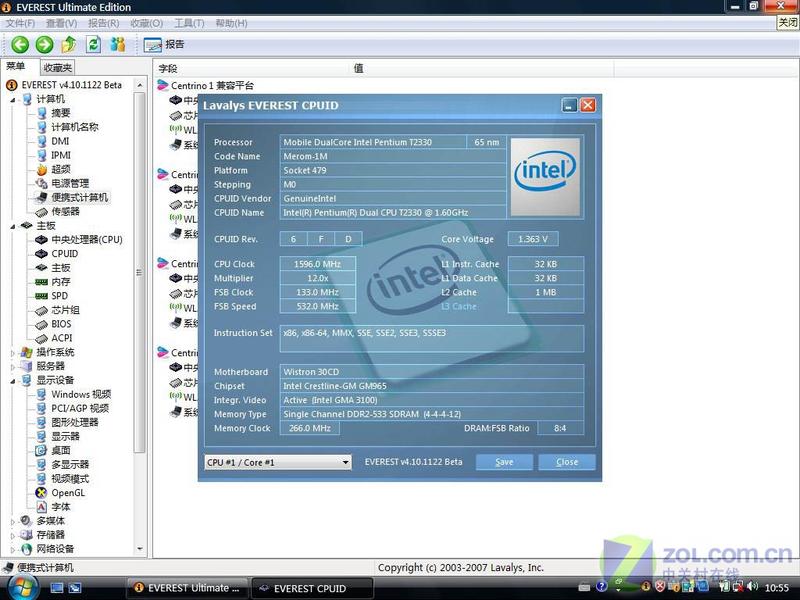Go forward with the green right arrow

[x=44, y=45]
